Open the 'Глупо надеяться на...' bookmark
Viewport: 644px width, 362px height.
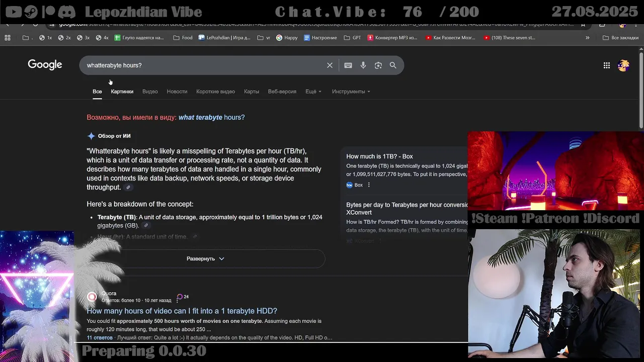pyautogui.click(x=139, y=38)
